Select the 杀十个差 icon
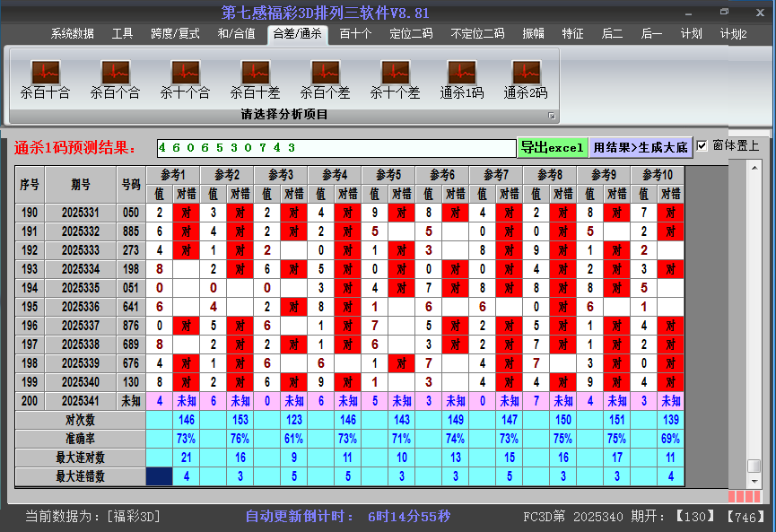The height and width of the screenshot is (532, 776). pyautogui.click(x=395, y=73)
